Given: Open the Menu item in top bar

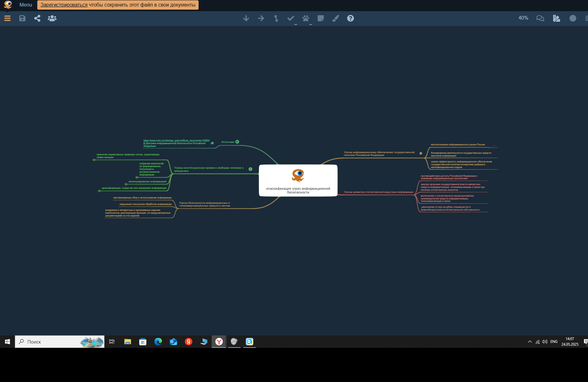Looking at the screenshot, I should (x=26, y=5).
